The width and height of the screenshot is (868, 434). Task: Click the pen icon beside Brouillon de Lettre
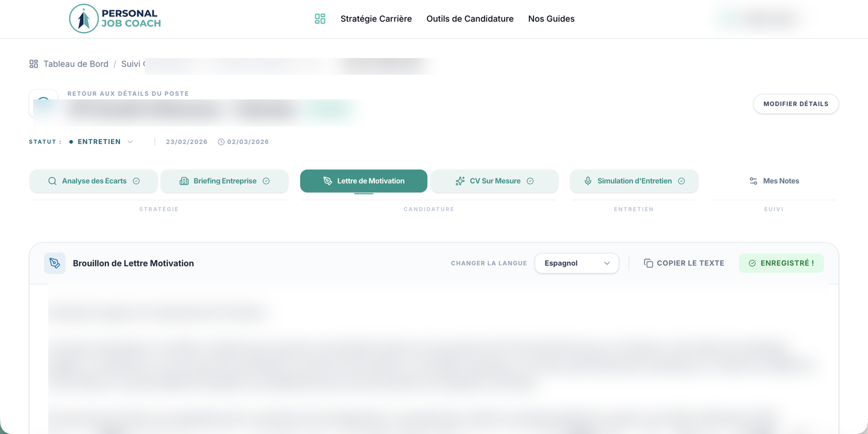(55, 263)
